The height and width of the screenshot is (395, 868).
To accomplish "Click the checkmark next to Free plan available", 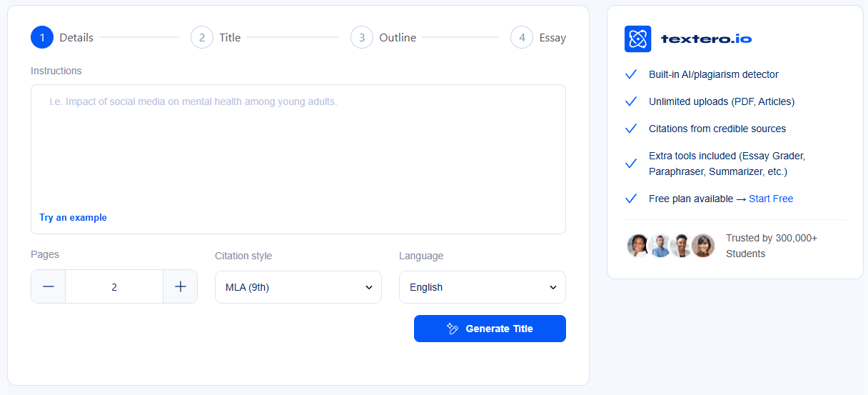I will click(630, 199).
